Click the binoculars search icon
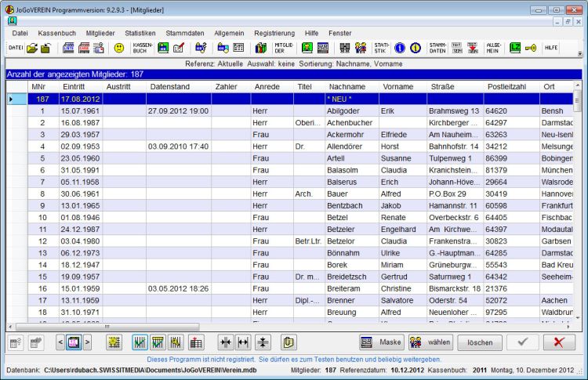The height and width of the screenshot is (380, 588). (345, 48)
